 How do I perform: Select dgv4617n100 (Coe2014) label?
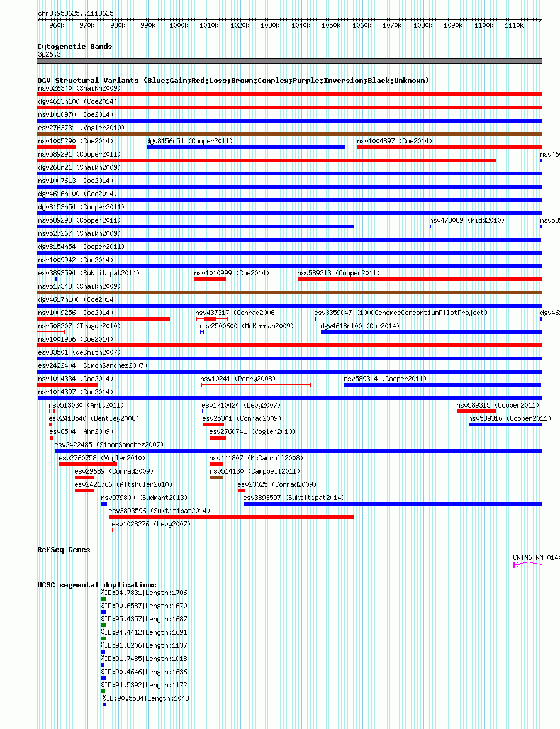77,299
